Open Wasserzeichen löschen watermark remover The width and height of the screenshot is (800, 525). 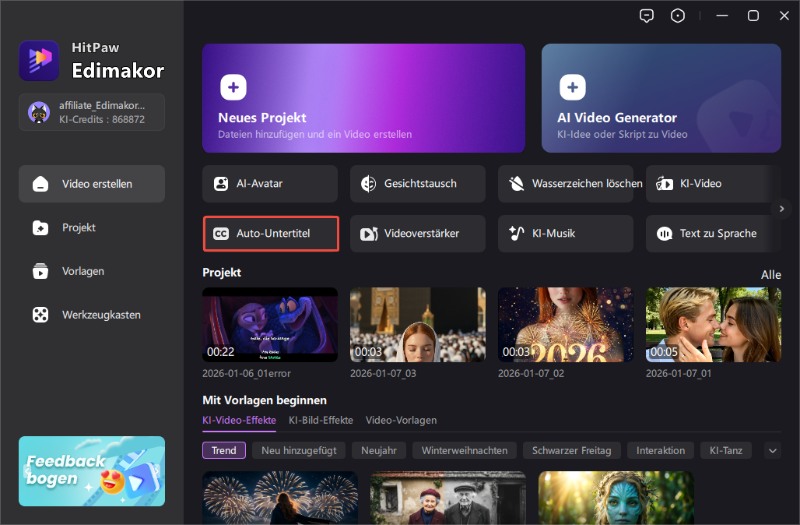(565, 184)
